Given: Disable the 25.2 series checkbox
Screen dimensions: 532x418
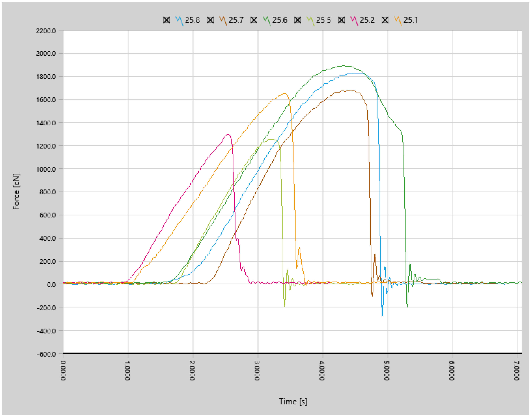Looking at the screenshot, I should click(x=341, y=20).
